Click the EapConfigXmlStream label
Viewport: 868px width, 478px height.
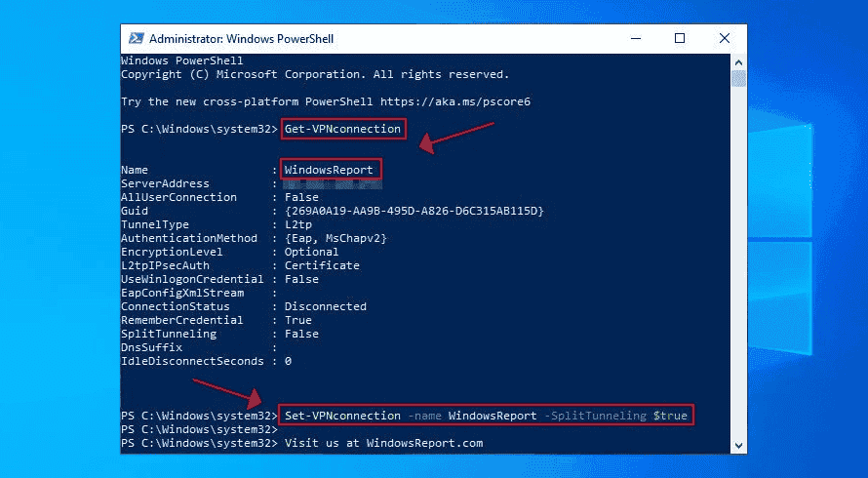point(182,293)
